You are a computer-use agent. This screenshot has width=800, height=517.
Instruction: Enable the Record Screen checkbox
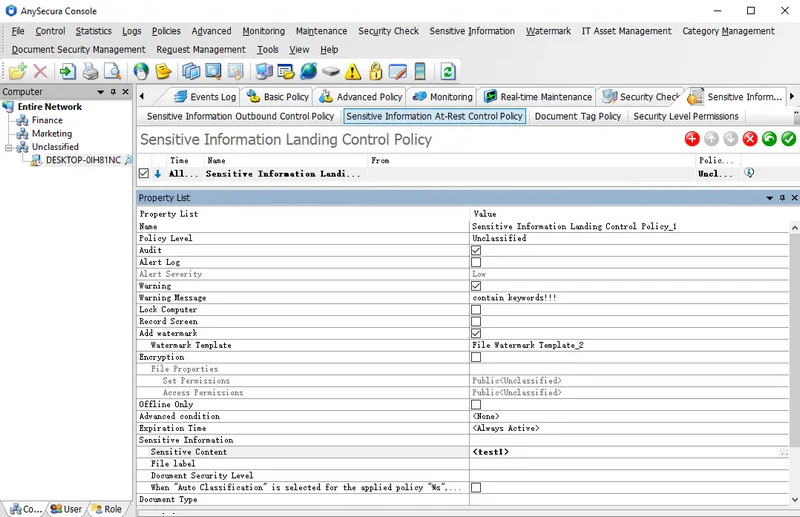point(476,322)
